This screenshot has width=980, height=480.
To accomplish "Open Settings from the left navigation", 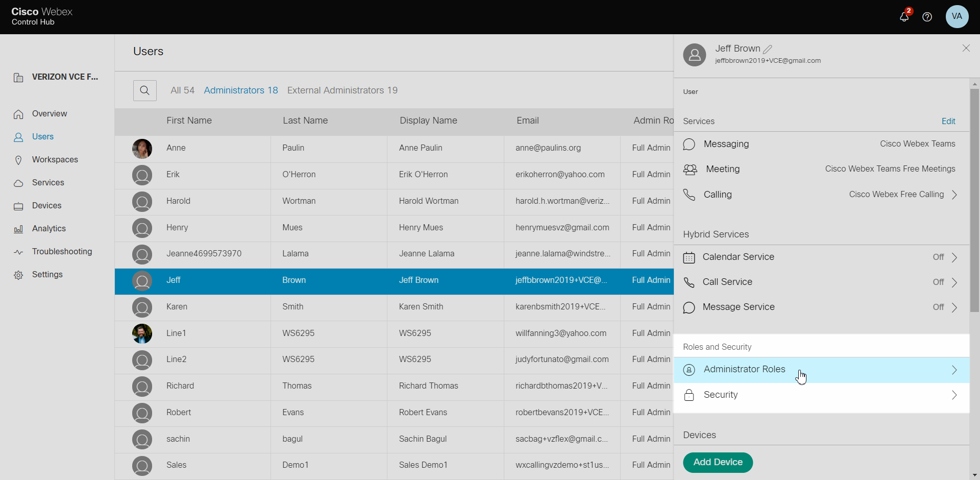I will (47, 274).
